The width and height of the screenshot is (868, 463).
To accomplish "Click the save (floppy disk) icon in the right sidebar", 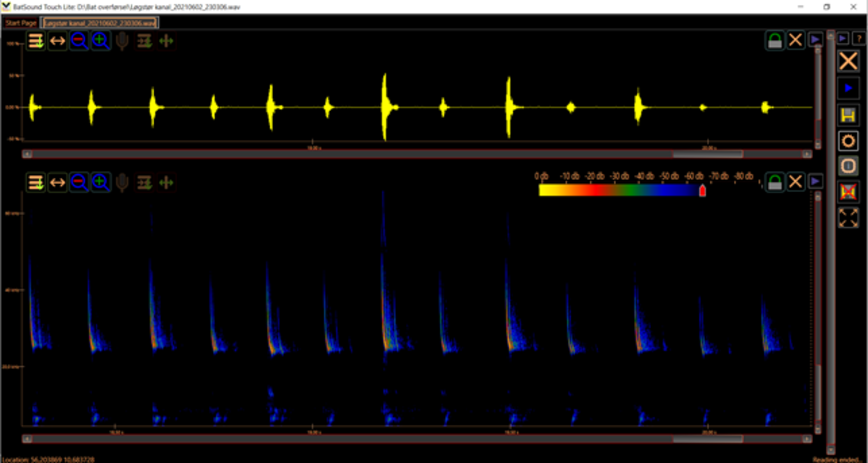I will (x=848, y=115).
